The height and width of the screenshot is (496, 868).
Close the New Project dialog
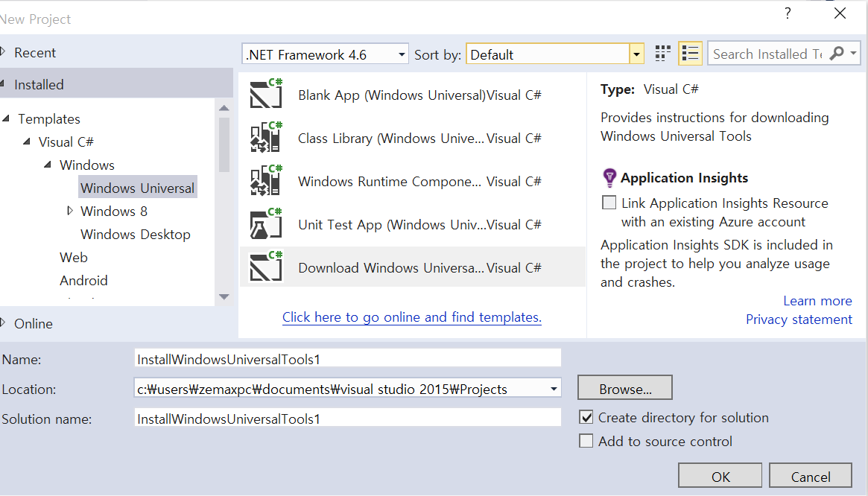click(x=840, y=13)
